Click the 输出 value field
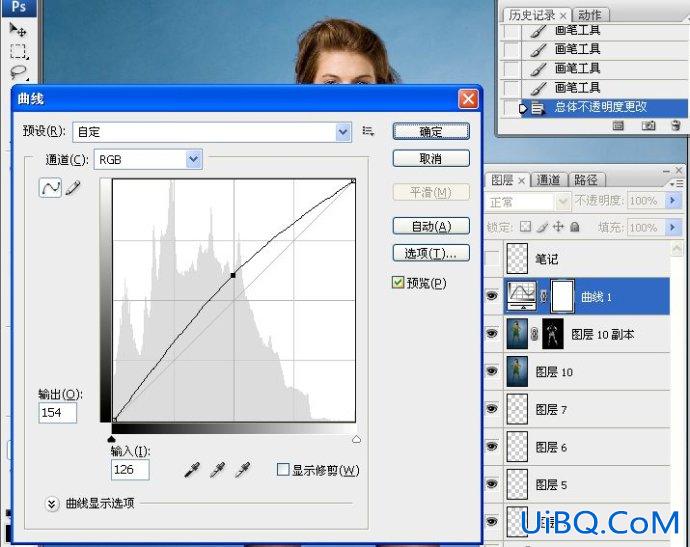Image resolution: width=690 pixels, height=547 pixels. pos(58,413)
